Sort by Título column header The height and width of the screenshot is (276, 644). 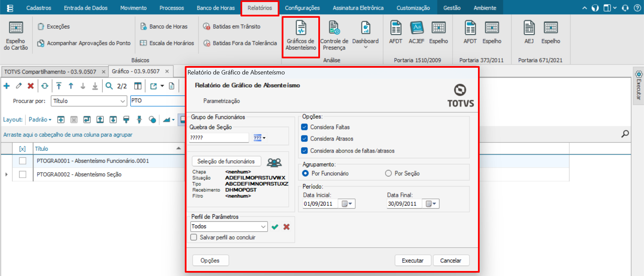(x=108, y=149)
